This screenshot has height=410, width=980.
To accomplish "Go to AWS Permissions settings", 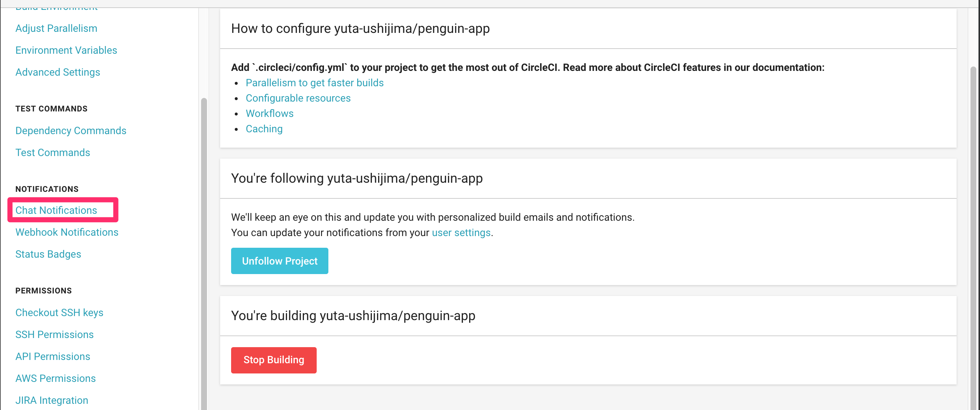I will click(55, 379).
